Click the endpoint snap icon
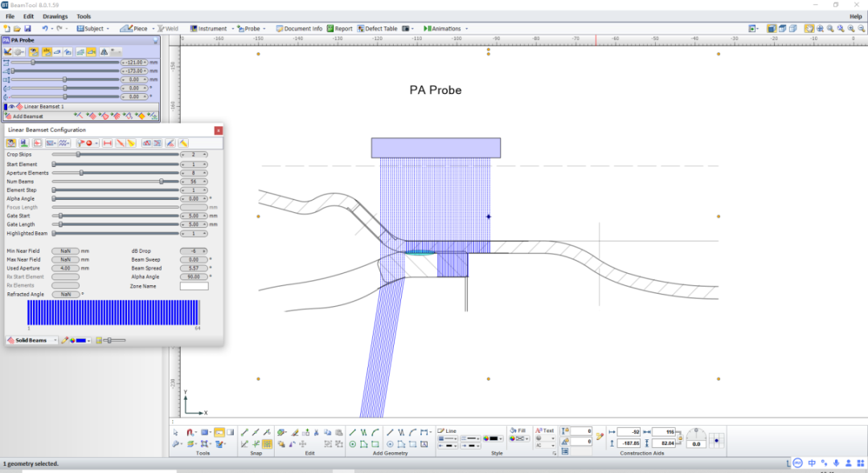The image size is (868, 473). tap(244, 432)
